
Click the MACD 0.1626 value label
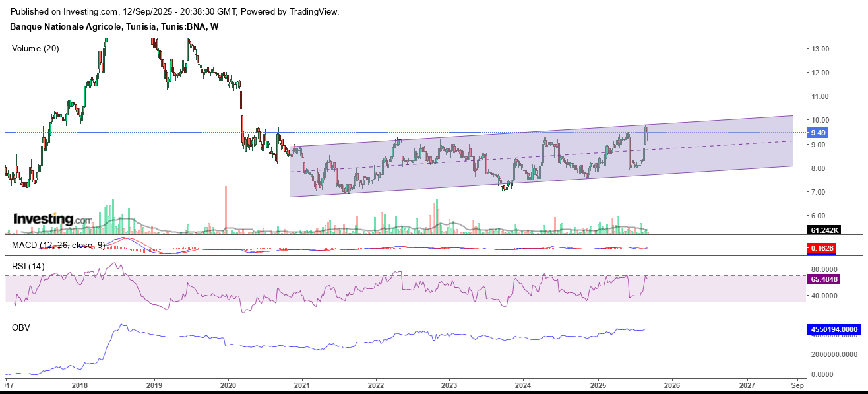point(821,249)
